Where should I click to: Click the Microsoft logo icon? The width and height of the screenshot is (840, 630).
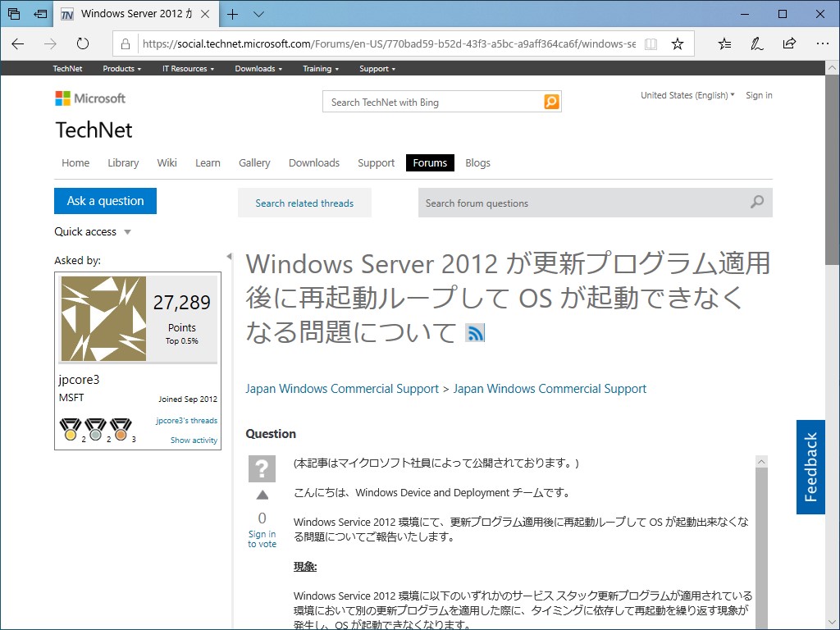pyautogui.click(x=63, y=98)
